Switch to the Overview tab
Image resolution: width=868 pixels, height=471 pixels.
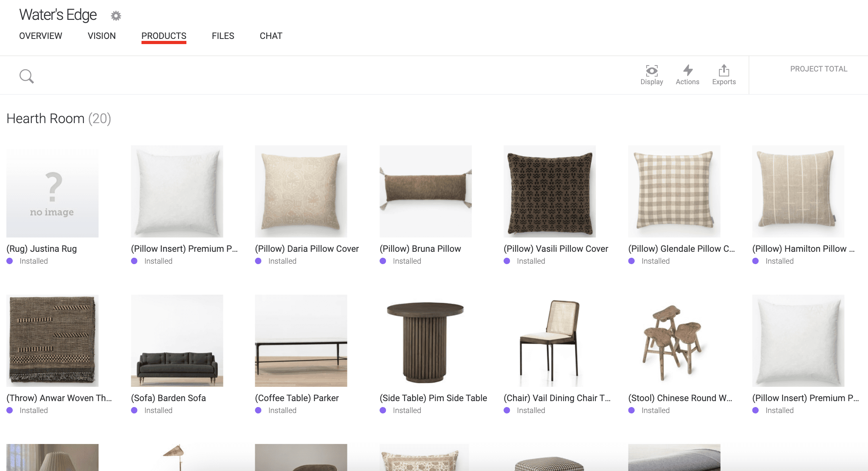click(x=41, y=36)
